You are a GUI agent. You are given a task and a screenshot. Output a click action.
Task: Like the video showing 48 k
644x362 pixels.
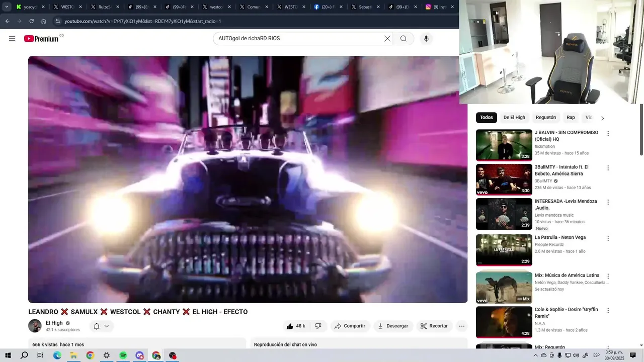point(296,326)
